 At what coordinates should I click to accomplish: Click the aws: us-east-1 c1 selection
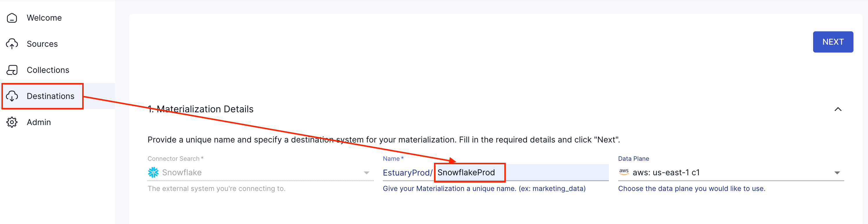pos(683,172)
